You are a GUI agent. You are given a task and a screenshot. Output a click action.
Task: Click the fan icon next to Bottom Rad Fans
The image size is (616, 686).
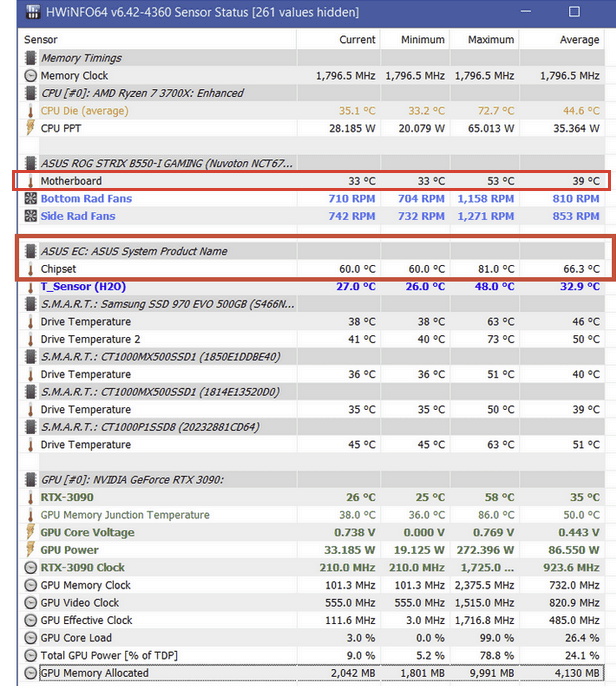[30, 199]
